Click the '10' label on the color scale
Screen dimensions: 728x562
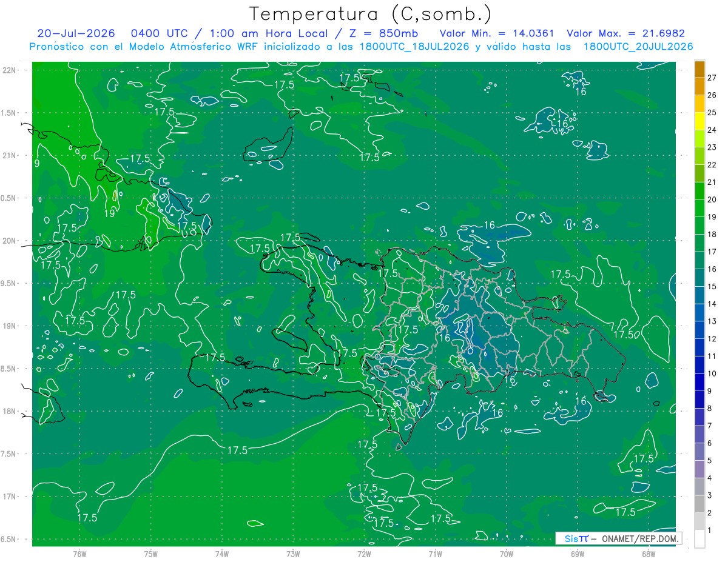point(712,373)
